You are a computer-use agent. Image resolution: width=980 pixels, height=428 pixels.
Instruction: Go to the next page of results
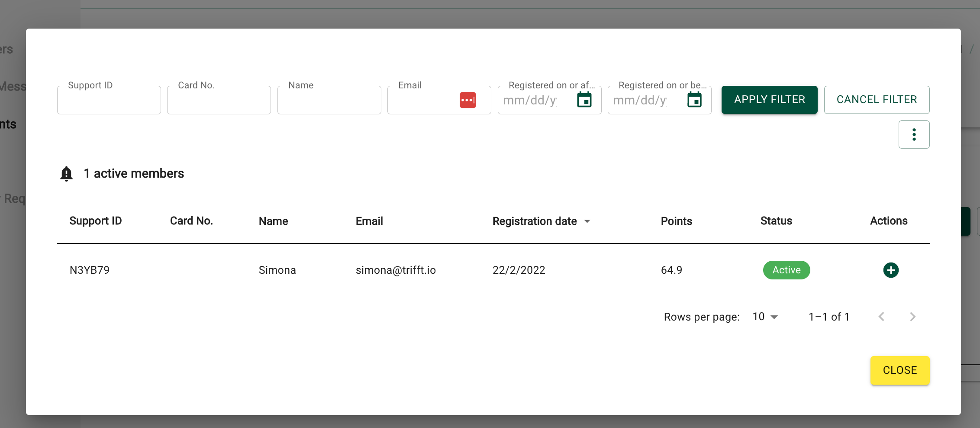[x=912, y=317]
